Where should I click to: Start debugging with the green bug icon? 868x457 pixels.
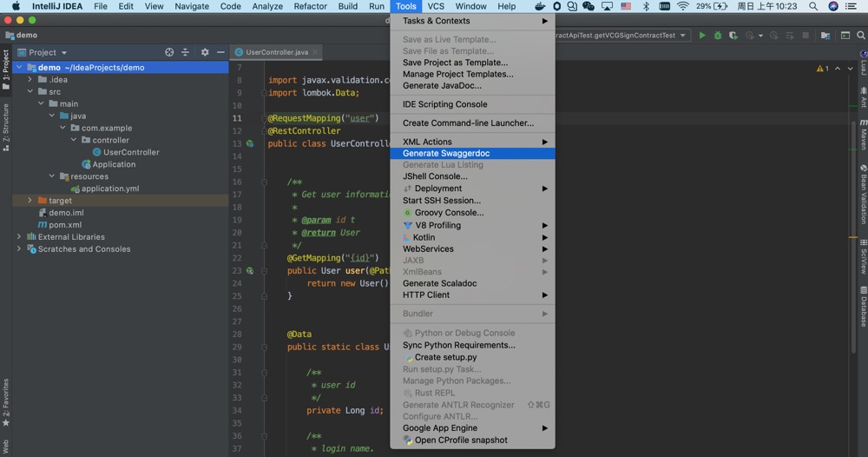click(718, 36)
